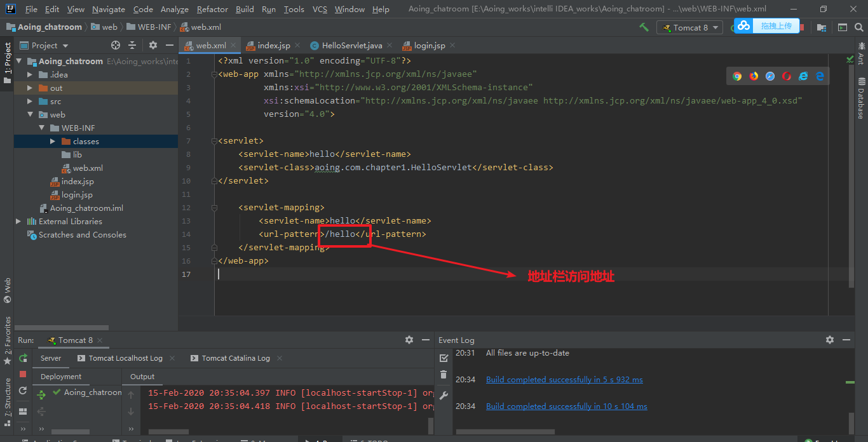Click Project panel locate-file crosshair icon
This screenshot has height=442, width=868.
[116, 45]
